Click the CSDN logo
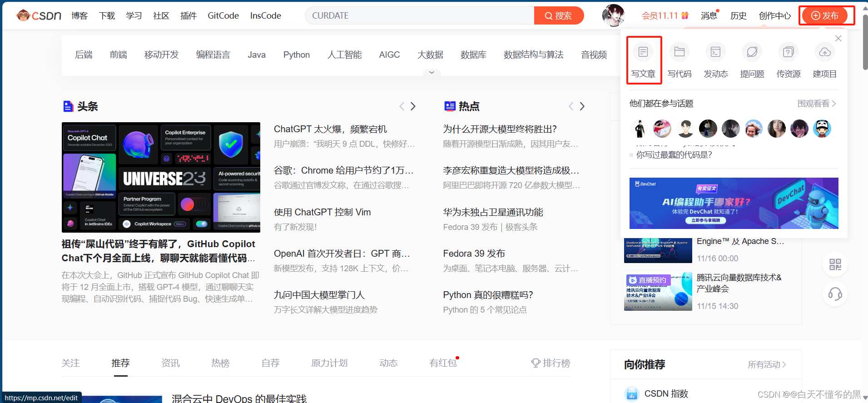The image size is (868, 403). click(x=39, y=15)
